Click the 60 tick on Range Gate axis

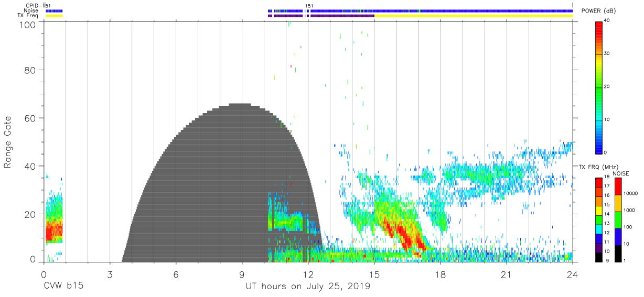pos(30,118)
